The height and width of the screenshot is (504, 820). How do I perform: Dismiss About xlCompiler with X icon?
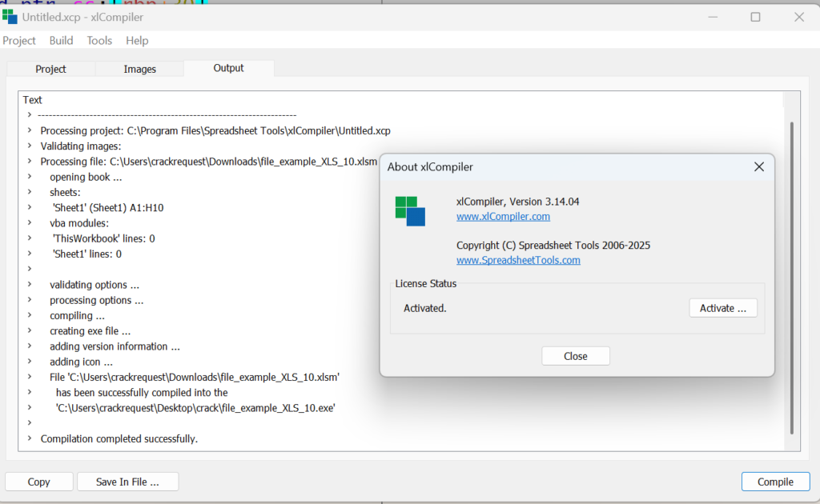coord(759,166)
